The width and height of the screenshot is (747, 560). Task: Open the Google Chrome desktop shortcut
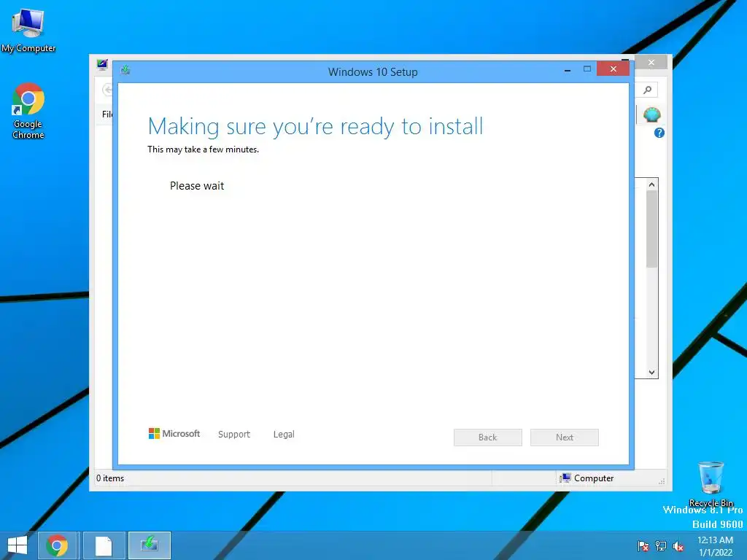point(28,111)
